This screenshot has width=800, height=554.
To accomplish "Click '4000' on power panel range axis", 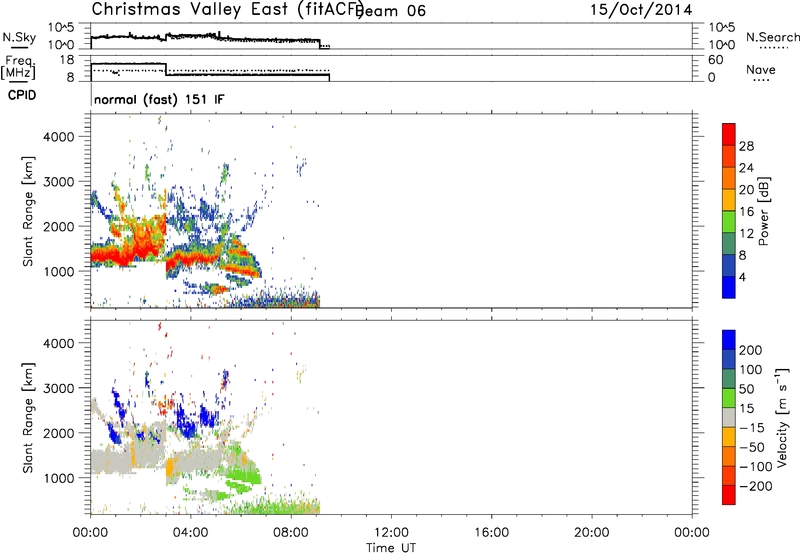I will [x=59, y=137].
